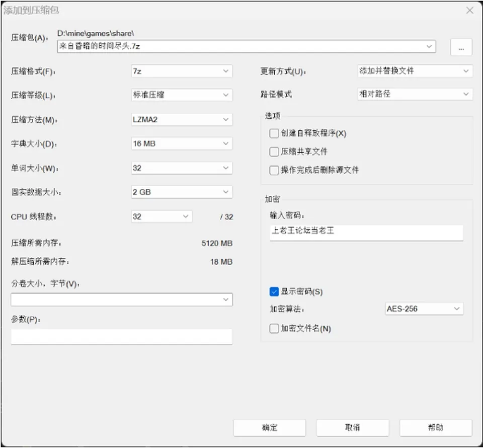The image size is (483, 448).
Task: Open help with the 帮助 button
Action: (436, 428)
